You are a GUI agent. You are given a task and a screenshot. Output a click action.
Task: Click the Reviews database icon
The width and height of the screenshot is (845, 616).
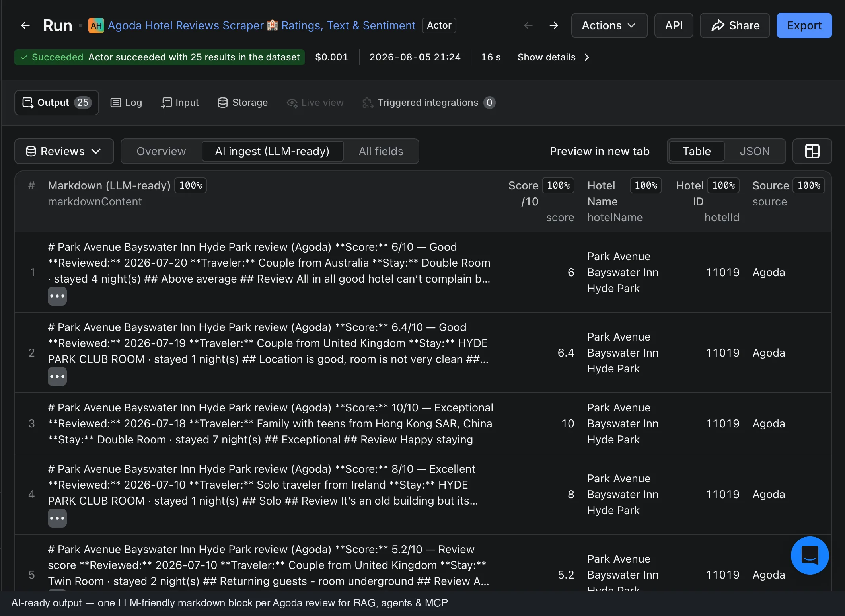[x=31, y=151]
